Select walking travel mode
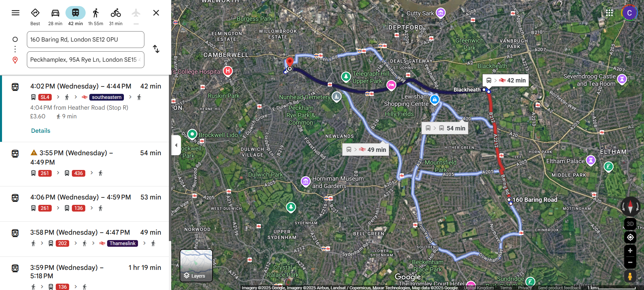Screen dimensions: 644x290 (96, 16)
